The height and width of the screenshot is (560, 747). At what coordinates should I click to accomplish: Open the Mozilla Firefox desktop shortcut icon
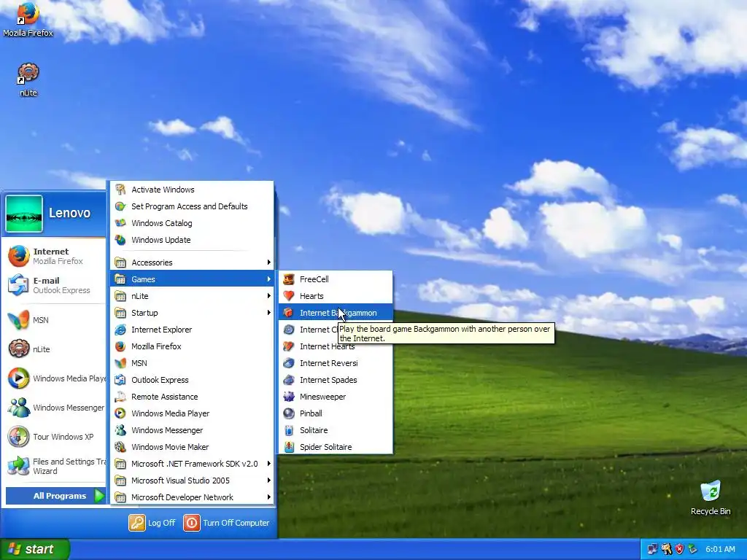point(28,15)
